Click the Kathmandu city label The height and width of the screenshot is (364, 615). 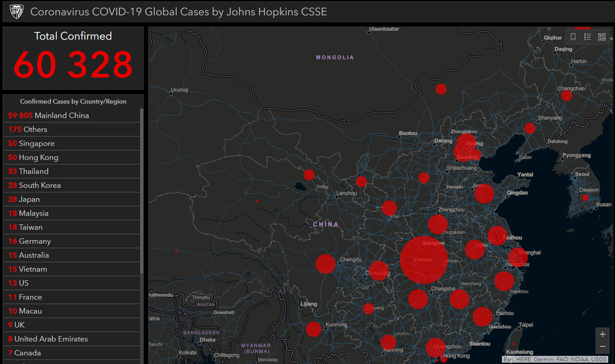(161, 295)
